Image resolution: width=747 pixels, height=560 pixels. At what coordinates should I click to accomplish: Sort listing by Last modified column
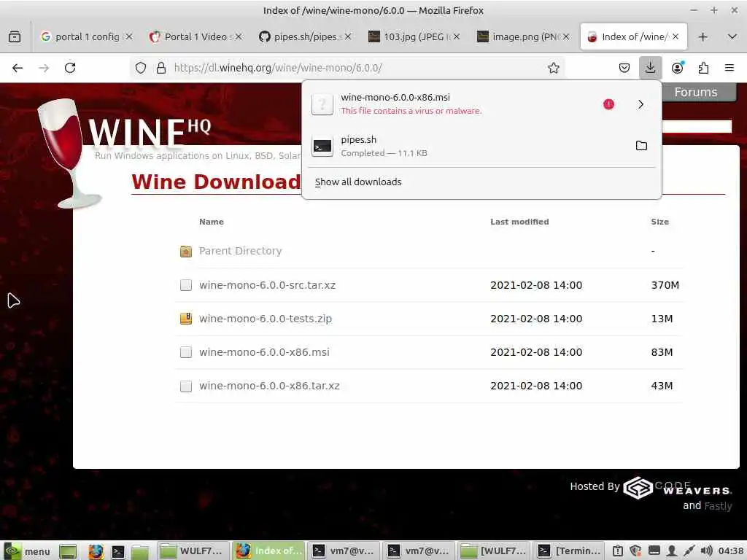(519, 222)
